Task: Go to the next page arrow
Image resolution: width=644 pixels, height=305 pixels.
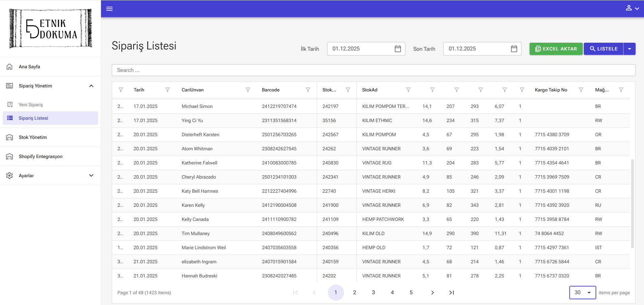Action: (433, 293)
